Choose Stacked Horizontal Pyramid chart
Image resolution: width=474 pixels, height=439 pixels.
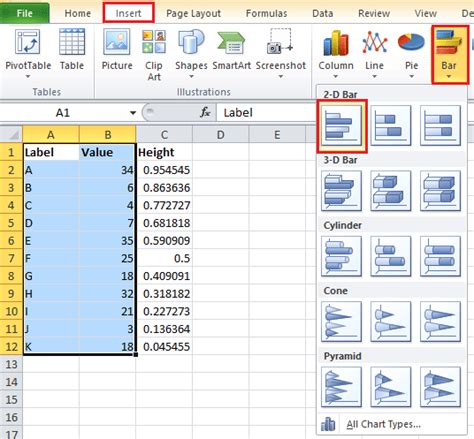(x=390, y=387)
